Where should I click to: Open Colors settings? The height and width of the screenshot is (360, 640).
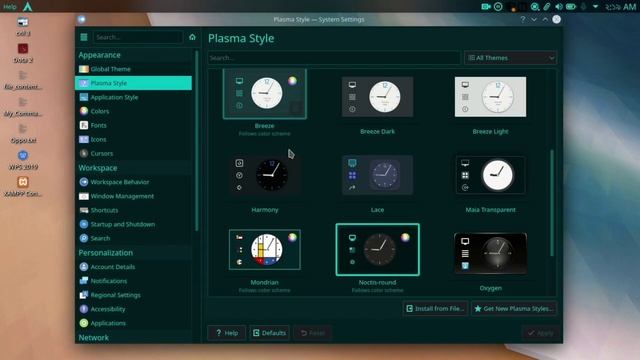coord(133,111)
